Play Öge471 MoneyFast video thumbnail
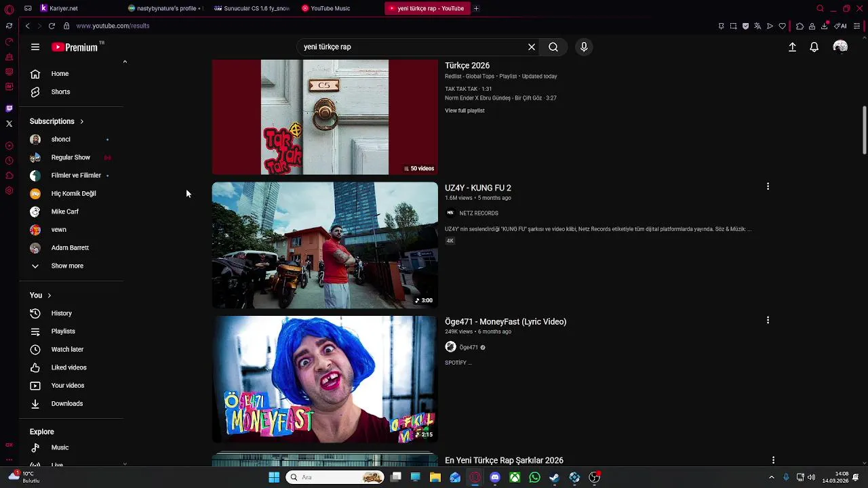Image resolution: width=868 pixels, height=488 pixels. [325, 380]
